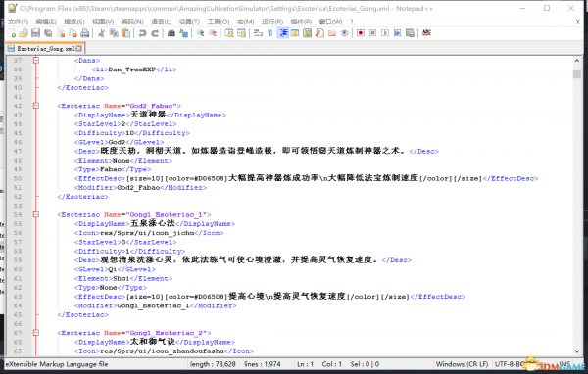Click run macro multiple times icon
Viewport: 588px width, 374px height.
click(x=398, y=33)
